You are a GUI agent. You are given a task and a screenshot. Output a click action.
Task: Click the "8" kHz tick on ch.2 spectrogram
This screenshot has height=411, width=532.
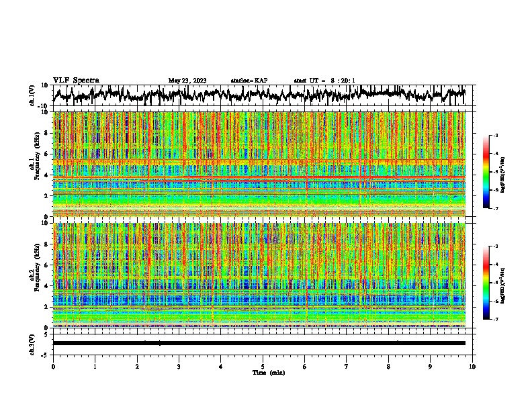pos(46,244)
